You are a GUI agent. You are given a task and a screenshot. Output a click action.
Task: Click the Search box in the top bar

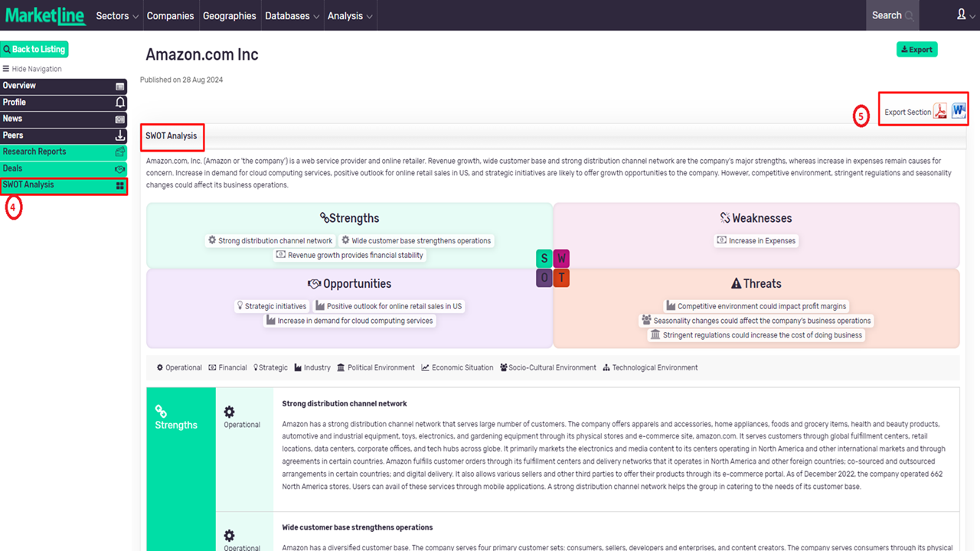(x=892, y=15)
